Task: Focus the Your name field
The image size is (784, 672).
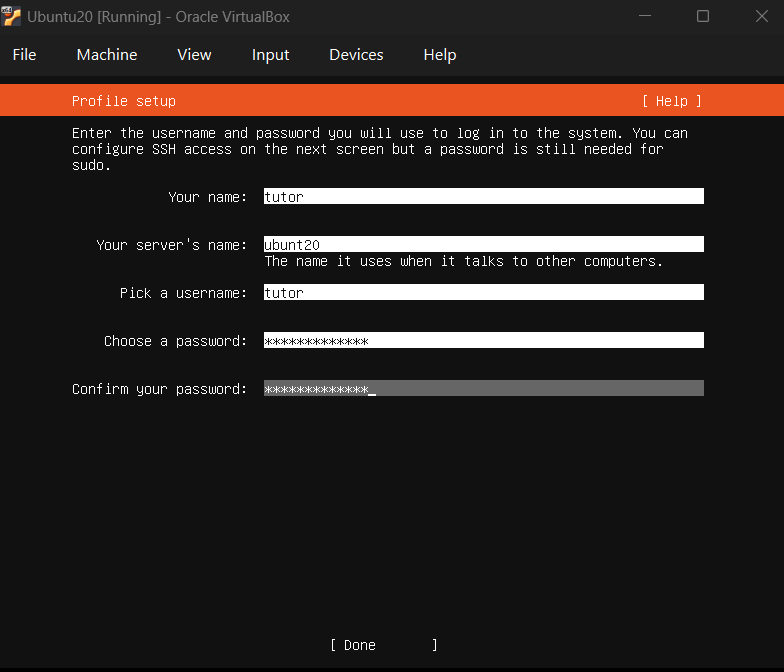Action: click(x=484, y=196)
